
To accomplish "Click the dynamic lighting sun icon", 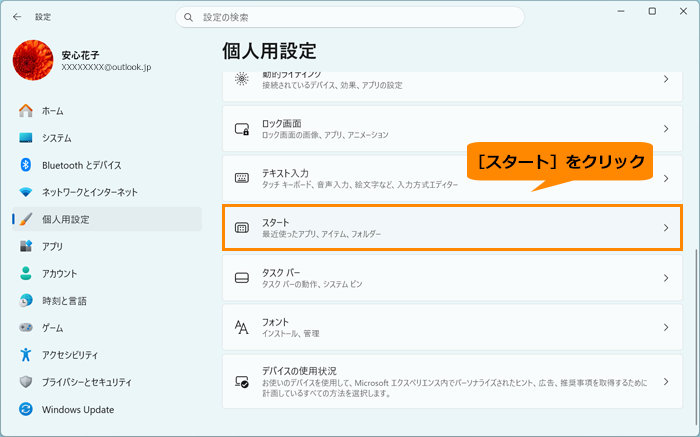I will coord(242,79).
